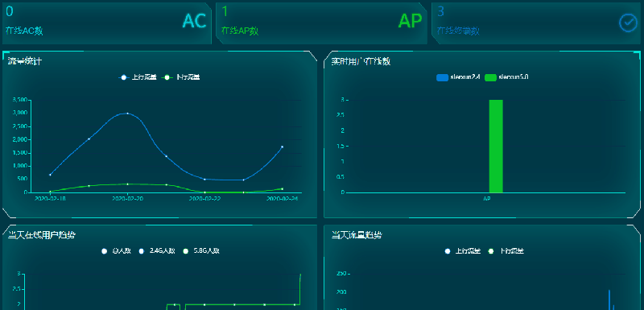
Task: Click the 当天在线用户趋势 panel title
Action: click(42, 235)
